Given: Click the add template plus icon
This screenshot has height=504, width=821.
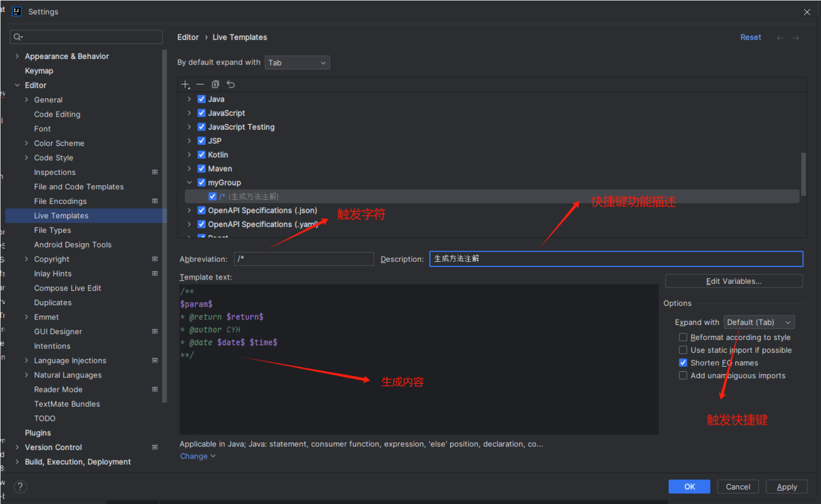Looking at the screenshot, I should [186, 85].
